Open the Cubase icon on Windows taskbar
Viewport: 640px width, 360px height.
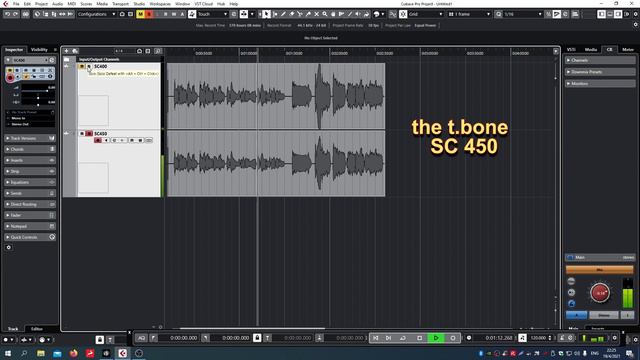coord(122,353)
